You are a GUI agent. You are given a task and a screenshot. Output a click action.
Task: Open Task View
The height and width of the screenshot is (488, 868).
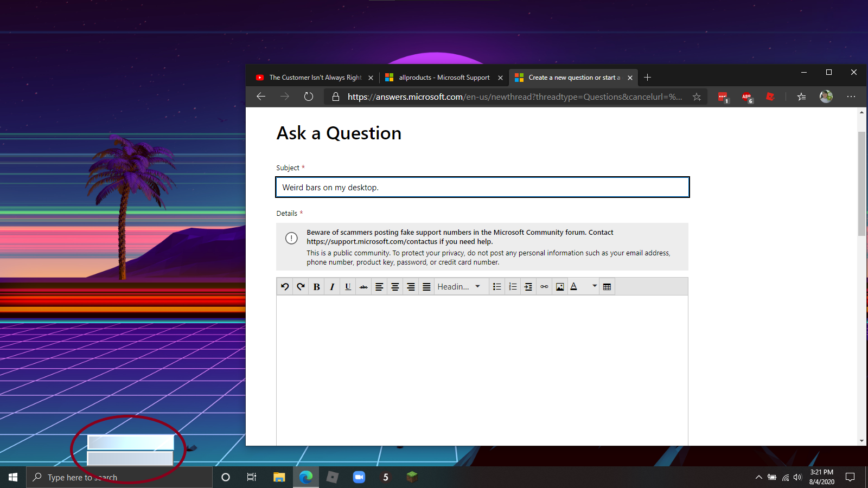click(x=252, y=477)
